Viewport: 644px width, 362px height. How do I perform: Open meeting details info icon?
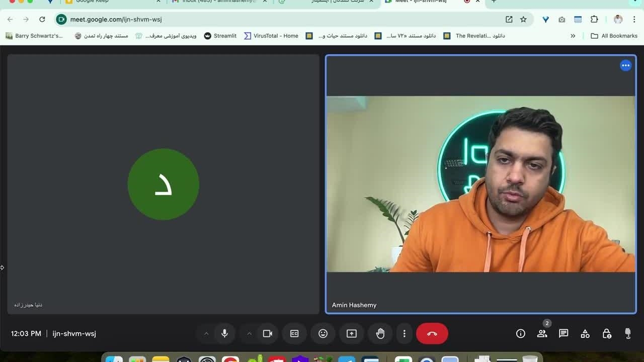[x=520, y=333]
